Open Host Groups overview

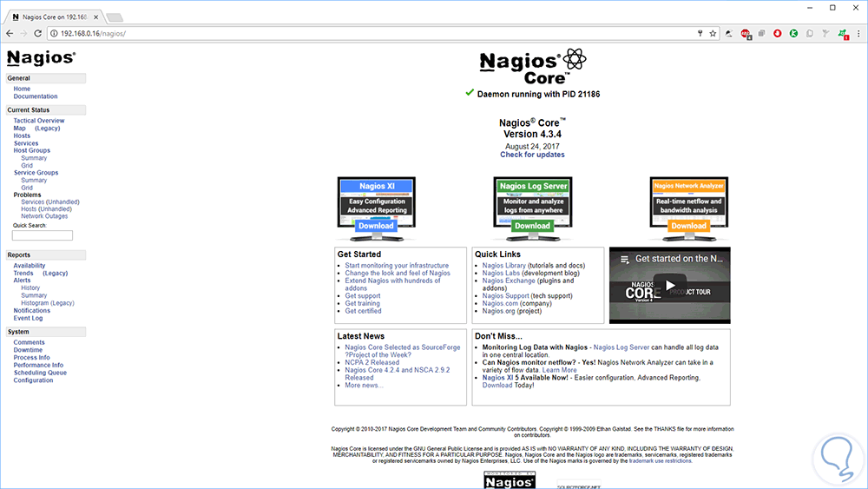pyautogui.click(x=31, y=150)
